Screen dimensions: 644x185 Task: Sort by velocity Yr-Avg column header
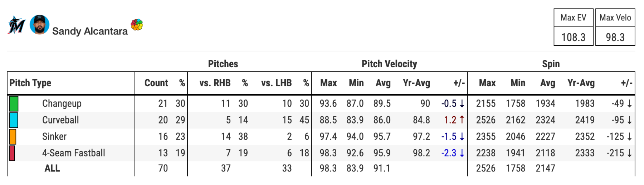(x=416, y=83)
